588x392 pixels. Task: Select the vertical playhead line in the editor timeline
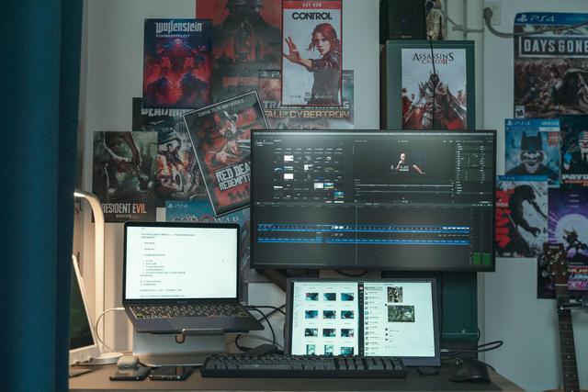tap(356, 235)
